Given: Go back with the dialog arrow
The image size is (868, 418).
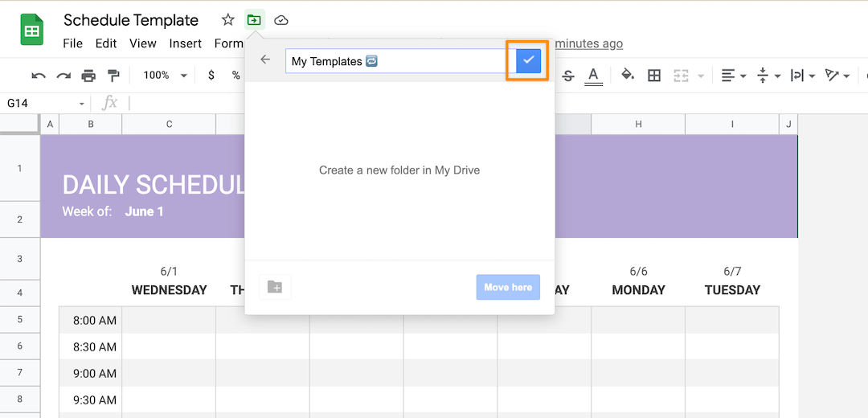Looking at the screenshot, I should tap(265, 60).
